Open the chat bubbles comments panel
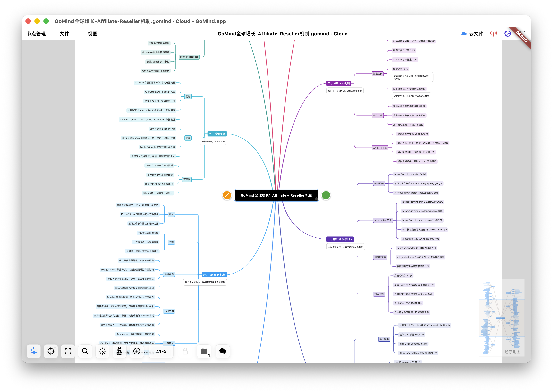This screenshot has height=392, width=553. (x=223, y=351)
